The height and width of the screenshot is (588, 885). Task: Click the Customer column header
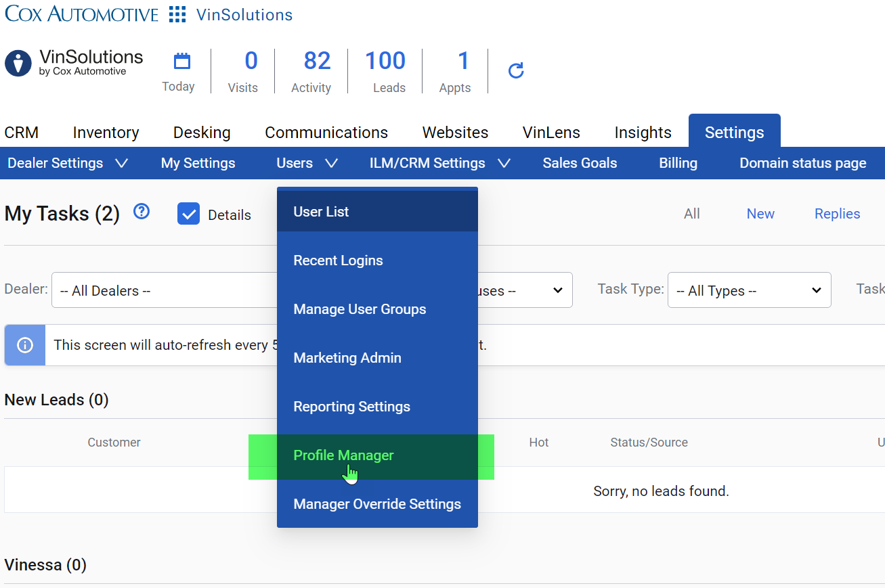114,443
